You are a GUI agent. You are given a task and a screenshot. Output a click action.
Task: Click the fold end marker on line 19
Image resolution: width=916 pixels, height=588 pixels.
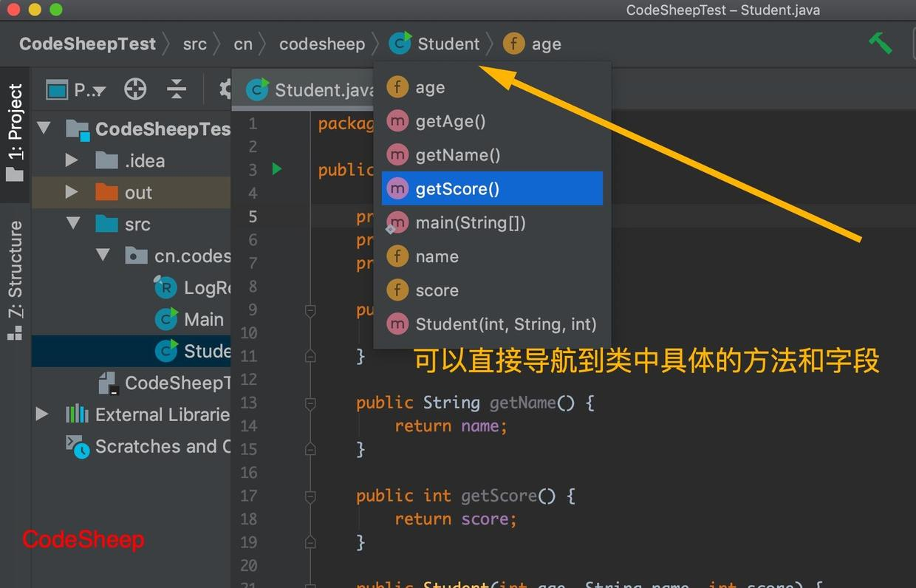click(x=310, y=542)
